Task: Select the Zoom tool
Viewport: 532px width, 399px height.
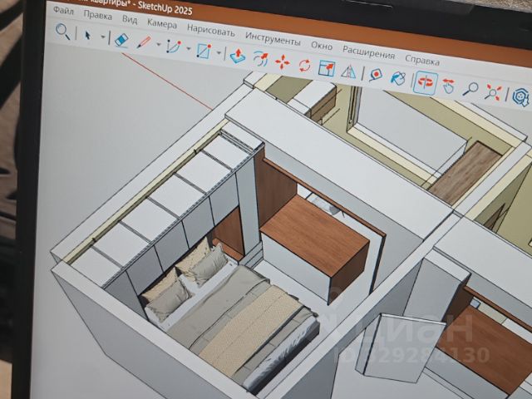Action: click(x=470, y=89)
